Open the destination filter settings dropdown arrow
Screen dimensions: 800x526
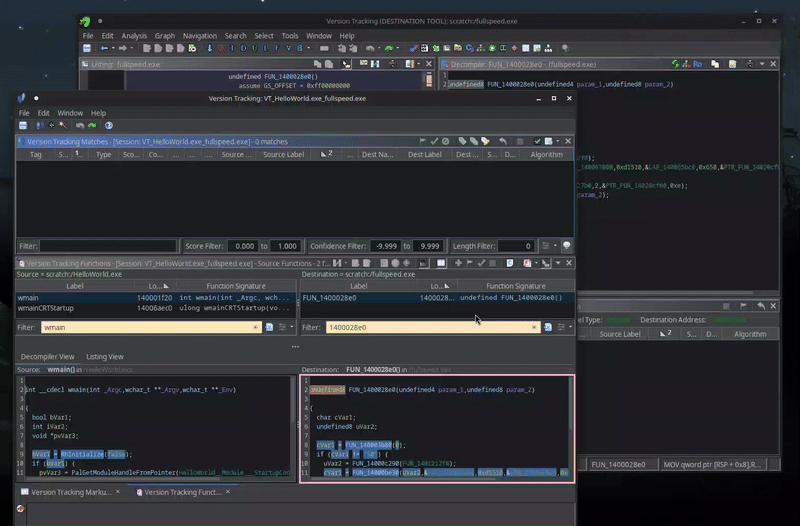pos(570,328)
